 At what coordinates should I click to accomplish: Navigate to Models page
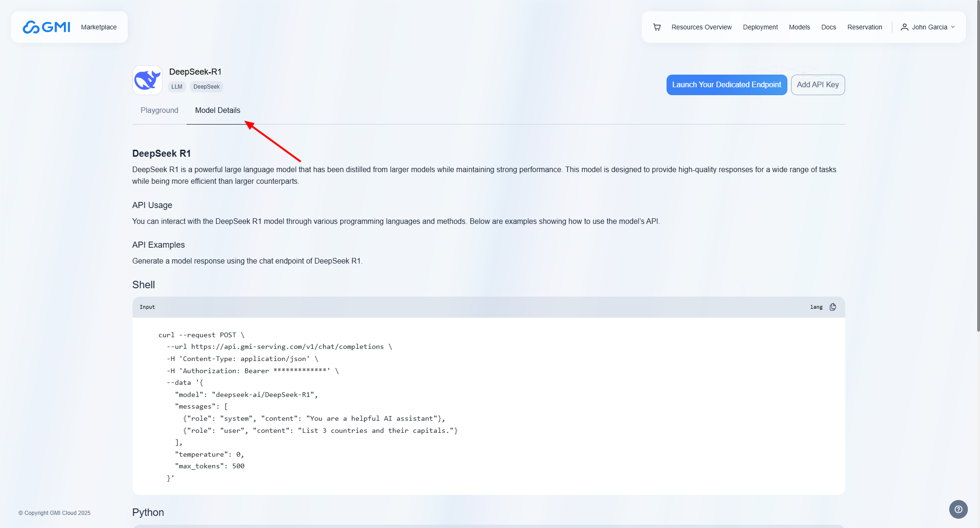(x=799, y=27)
